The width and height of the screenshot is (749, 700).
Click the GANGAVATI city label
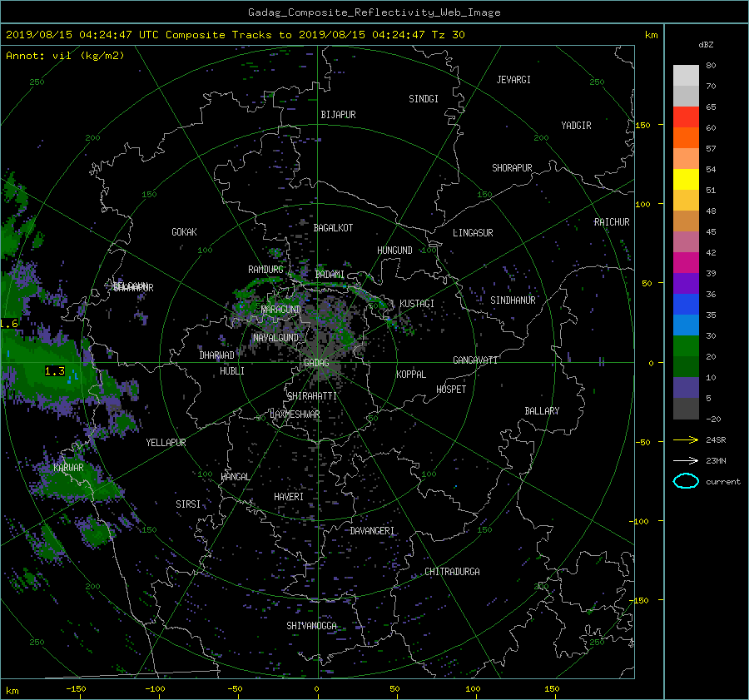(x=475, y=360)
